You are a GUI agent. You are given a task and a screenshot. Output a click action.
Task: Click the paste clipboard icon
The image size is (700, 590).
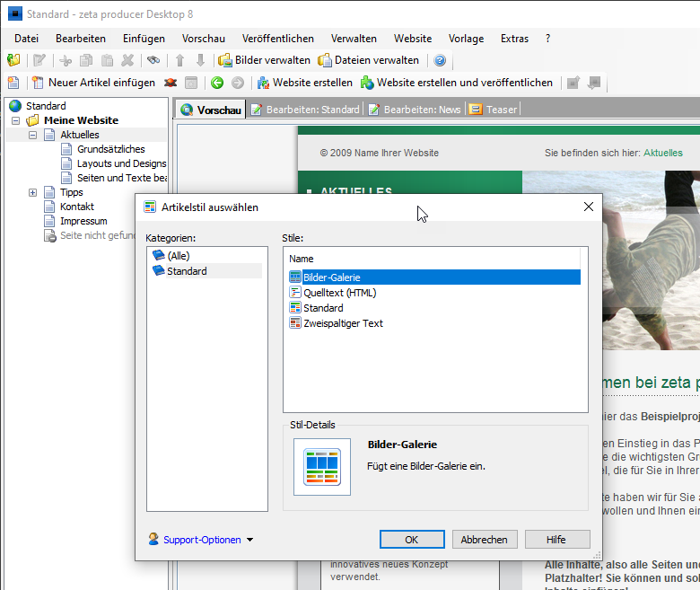pyautogui.click(x=107, y=60)
